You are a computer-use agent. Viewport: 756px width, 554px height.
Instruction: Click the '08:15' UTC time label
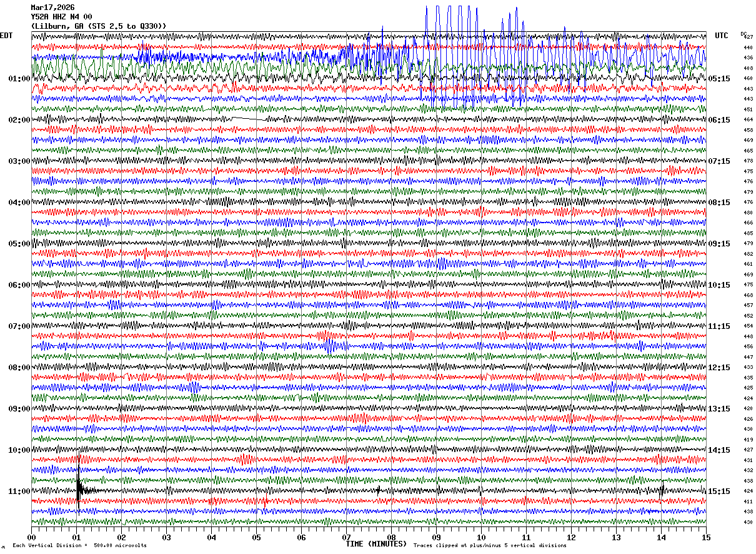click(719, 203)
